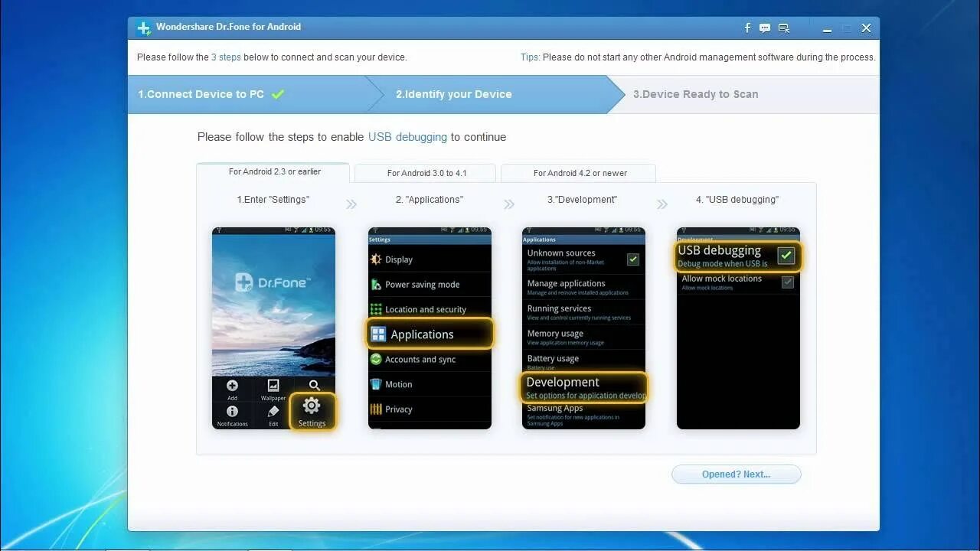
Task: Toggle the USB debugging checkbox
Action: tap(786, 256)
